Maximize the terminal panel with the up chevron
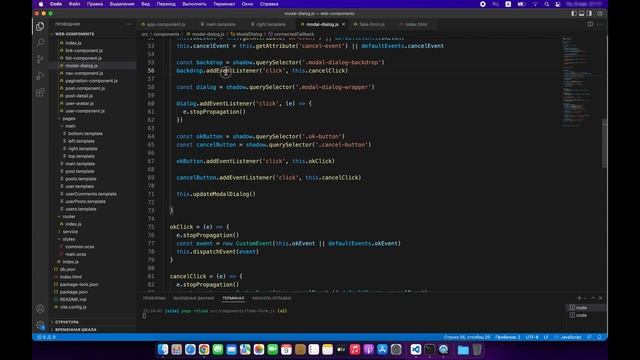The image size is (640, 360). pyautogui.click(x=593, y=298)
